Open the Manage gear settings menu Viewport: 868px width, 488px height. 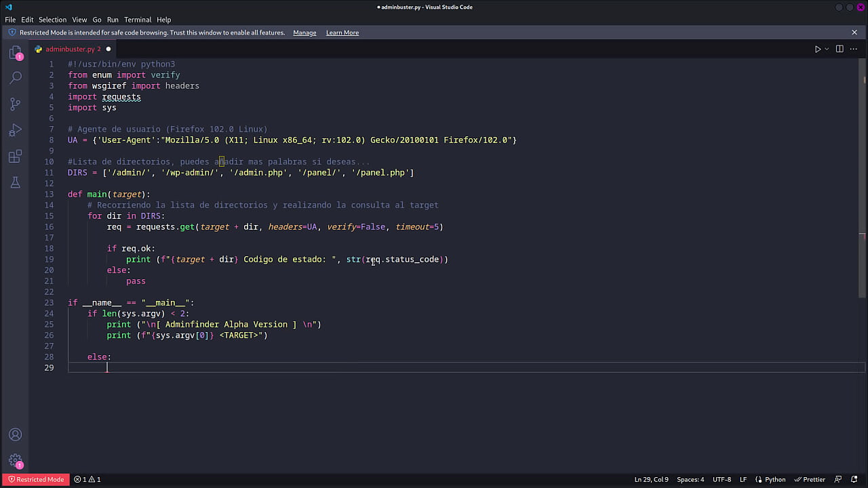coord(15,460)
